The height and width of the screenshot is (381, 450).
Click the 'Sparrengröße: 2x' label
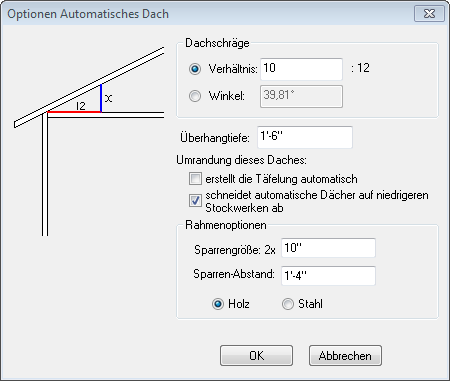point(235,250)
